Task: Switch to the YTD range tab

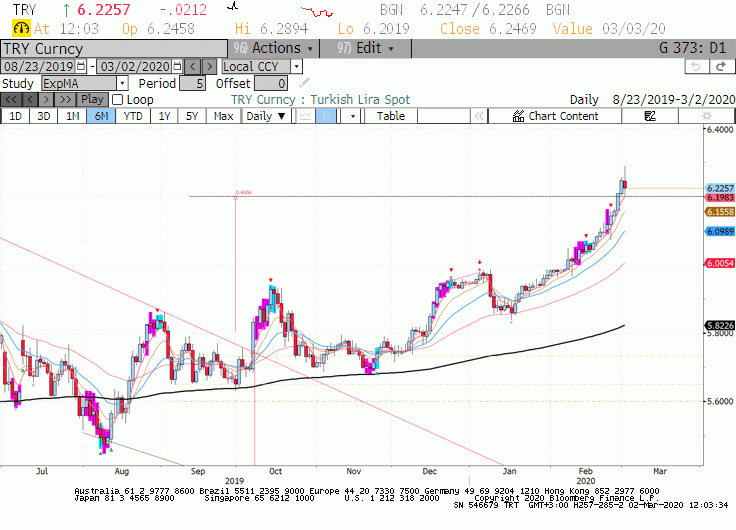Action: 133,116
